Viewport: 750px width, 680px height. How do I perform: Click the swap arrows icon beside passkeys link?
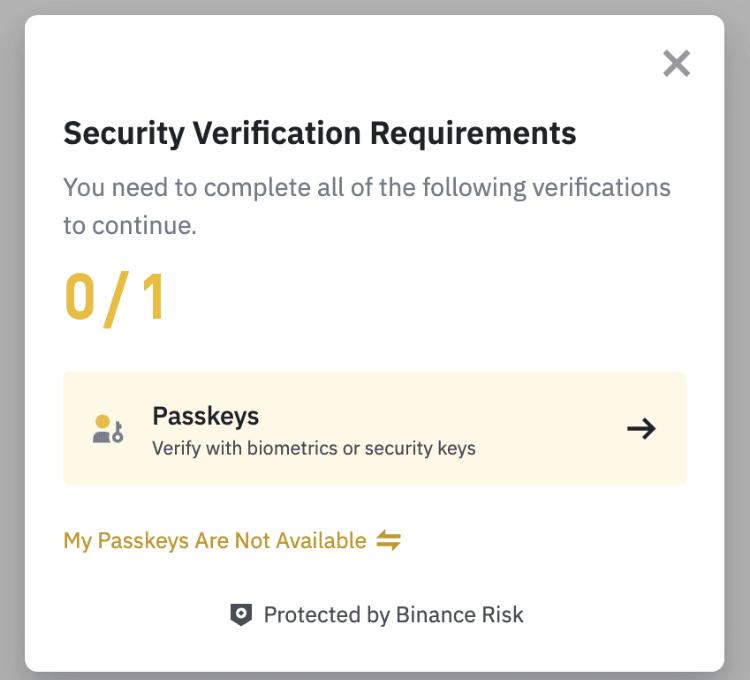click(389, 541)
